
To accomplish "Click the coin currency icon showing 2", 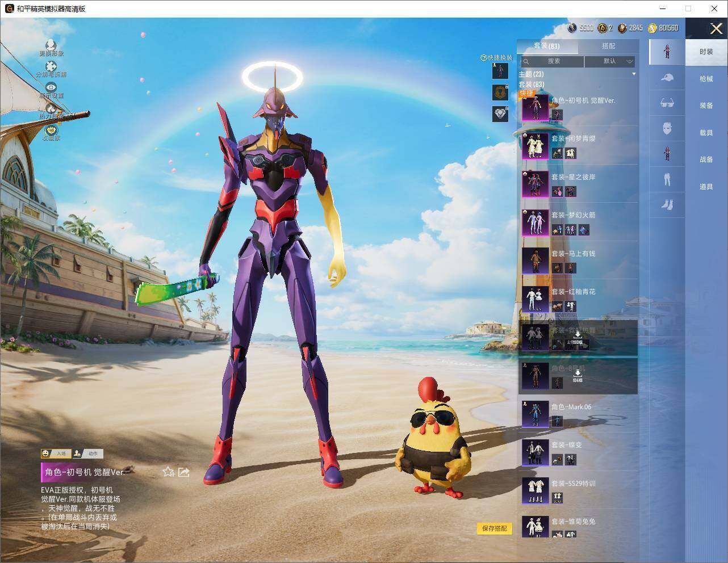I will 602,28.
